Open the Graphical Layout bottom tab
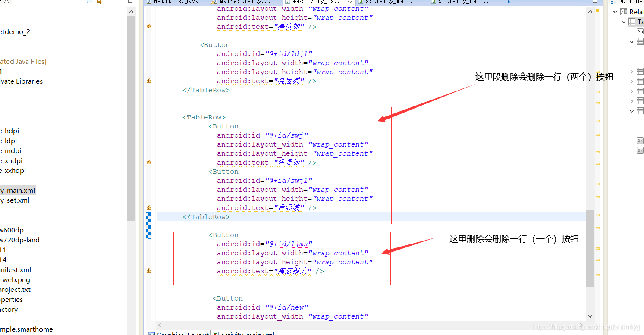 179,333
